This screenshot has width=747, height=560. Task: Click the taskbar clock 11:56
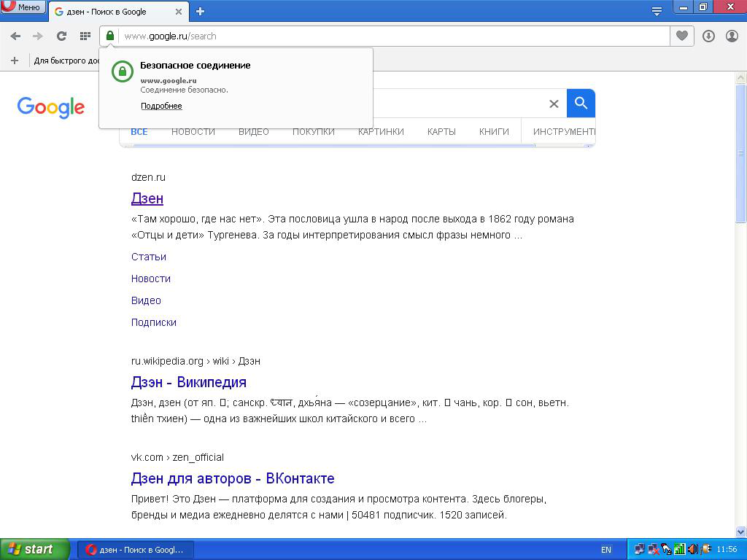point(727,550)
